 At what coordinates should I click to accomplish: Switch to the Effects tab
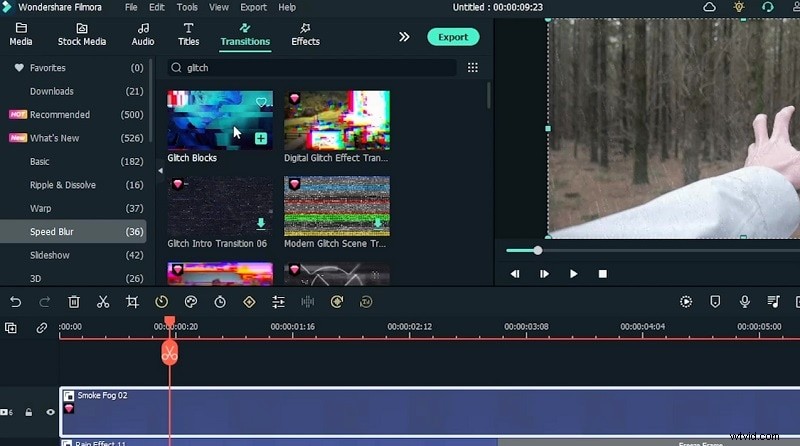click(x=305, y=35)
